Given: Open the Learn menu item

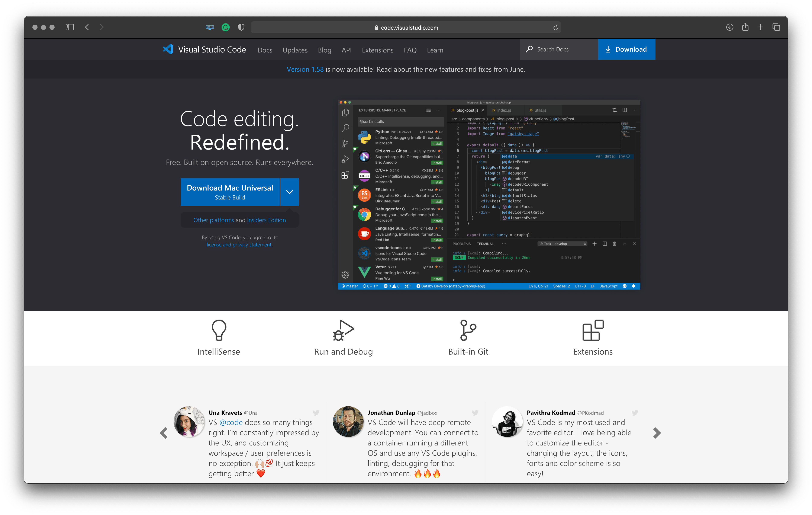Looking at the screenshot, I should pos(435,50).
